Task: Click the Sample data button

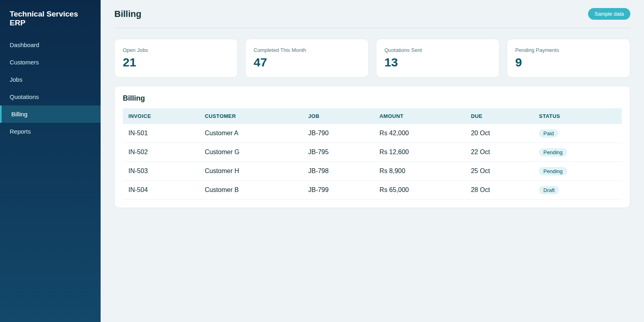Action: pyautogui.click(x=609, y=14)
